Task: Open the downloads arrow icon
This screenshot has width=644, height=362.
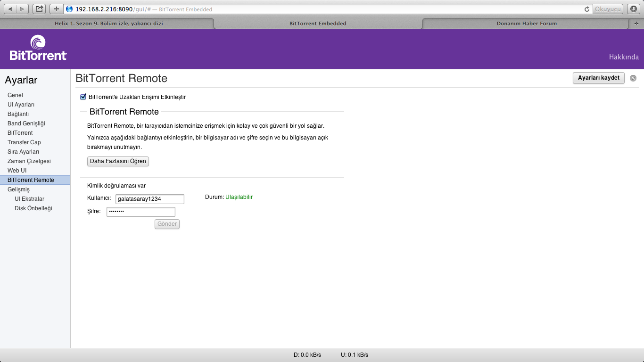Action: click(x=634, y=9)
